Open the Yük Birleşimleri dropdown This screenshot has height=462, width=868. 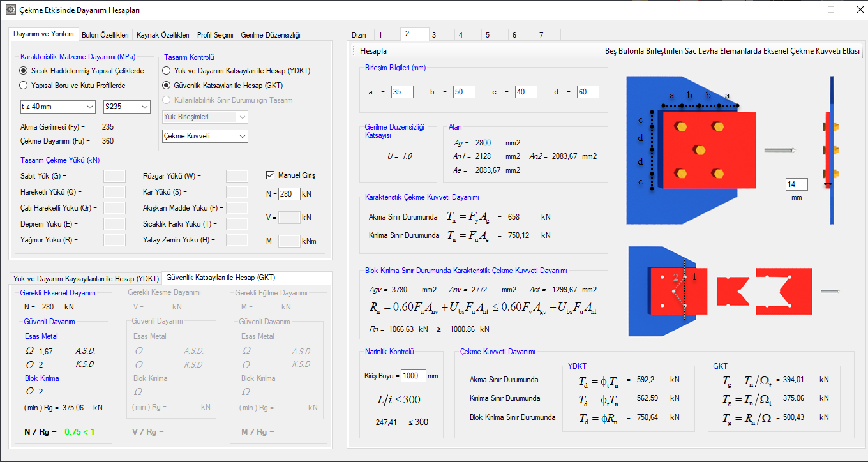[205, 117]
